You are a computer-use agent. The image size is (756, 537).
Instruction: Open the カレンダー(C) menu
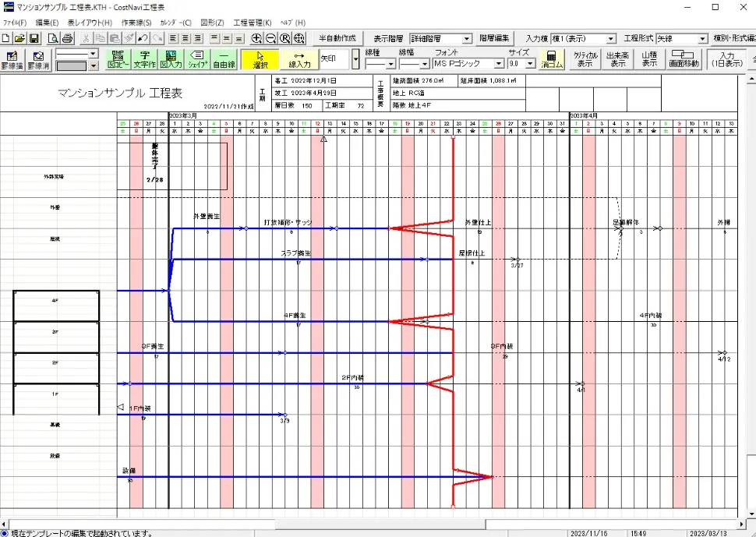coord(175,23)
